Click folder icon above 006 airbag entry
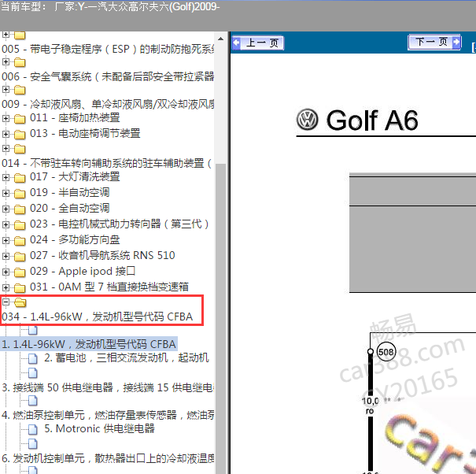Image resolution: width=476 pixels, height=474 pixels. (20, 62)
